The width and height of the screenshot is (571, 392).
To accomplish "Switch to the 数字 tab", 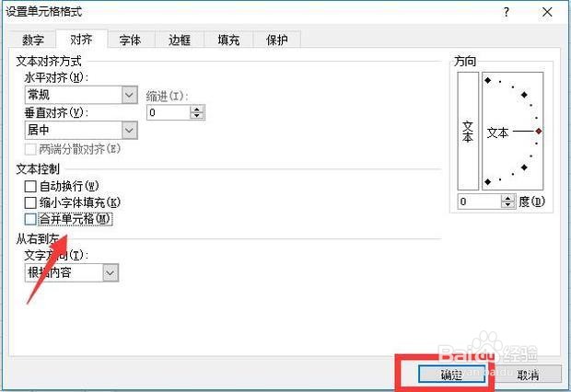I will 33,40.
